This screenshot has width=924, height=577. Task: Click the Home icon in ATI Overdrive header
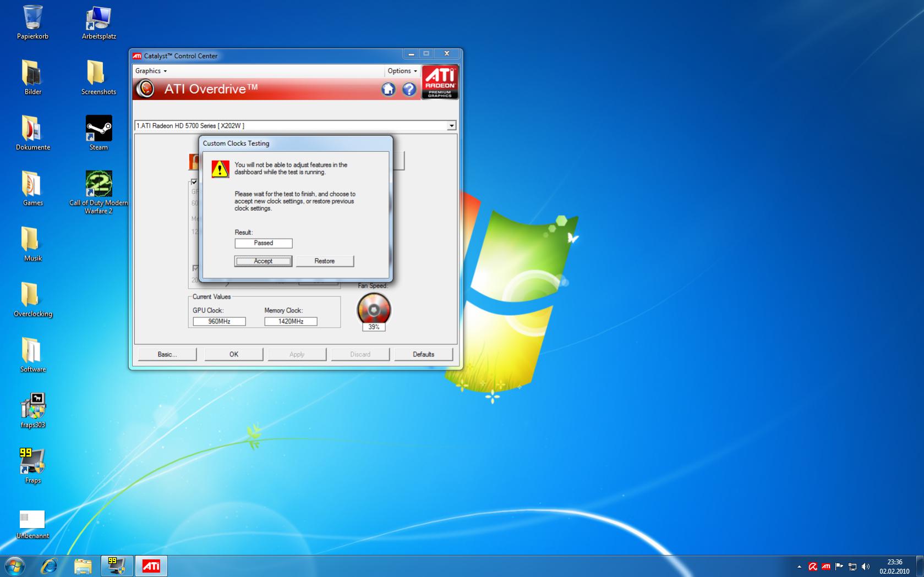coord(388,89)
